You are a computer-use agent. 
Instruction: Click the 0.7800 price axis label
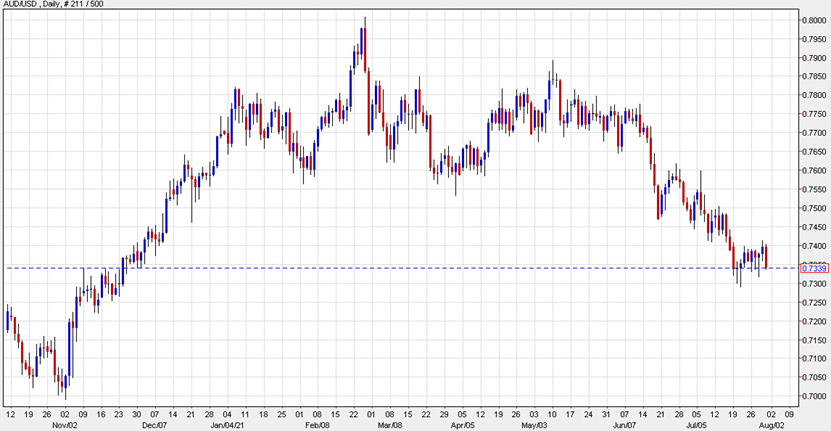[x=815, y=96]
